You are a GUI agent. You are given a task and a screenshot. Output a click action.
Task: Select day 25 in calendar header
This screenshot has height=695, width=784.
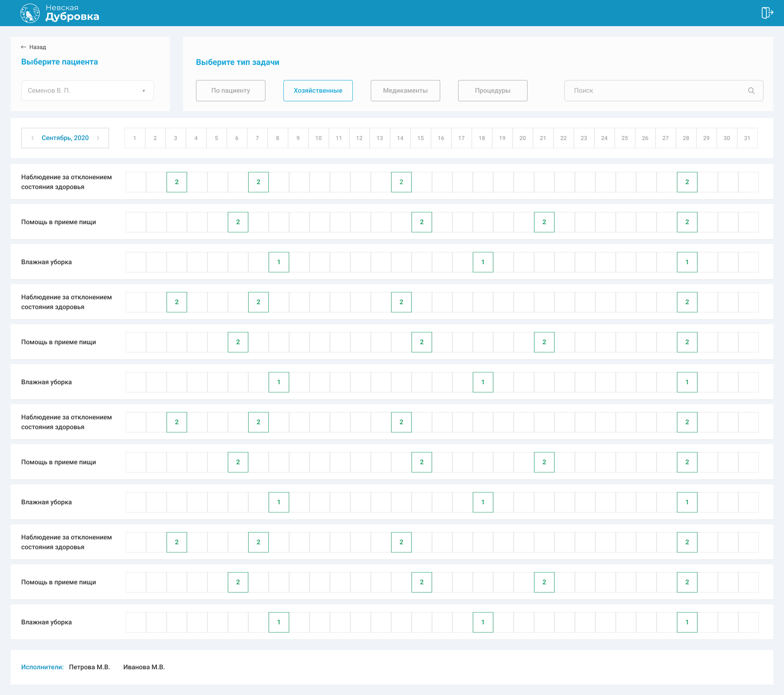pos(625,138)
